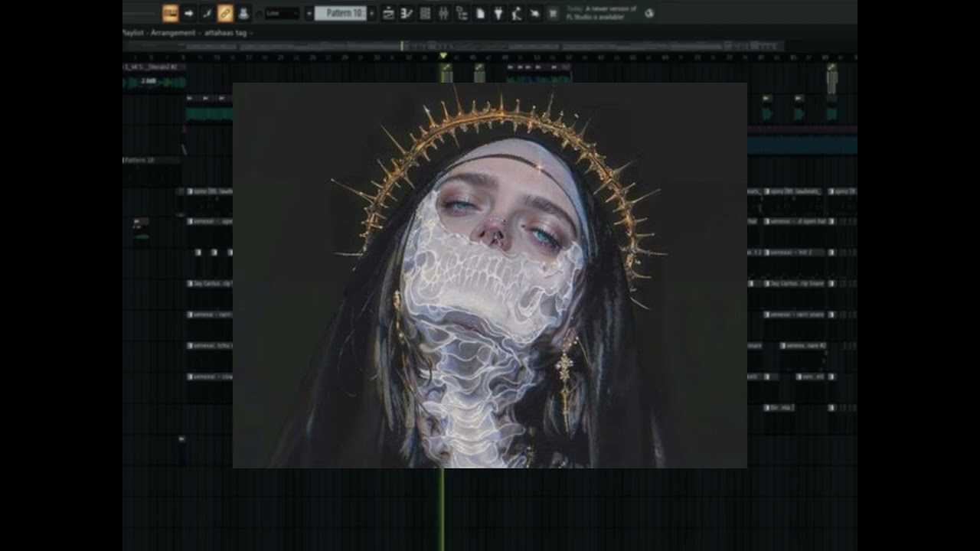This screenshot has height=551, width=980.
Task: Open the Playlist view icon
Action: coord(388,13)
